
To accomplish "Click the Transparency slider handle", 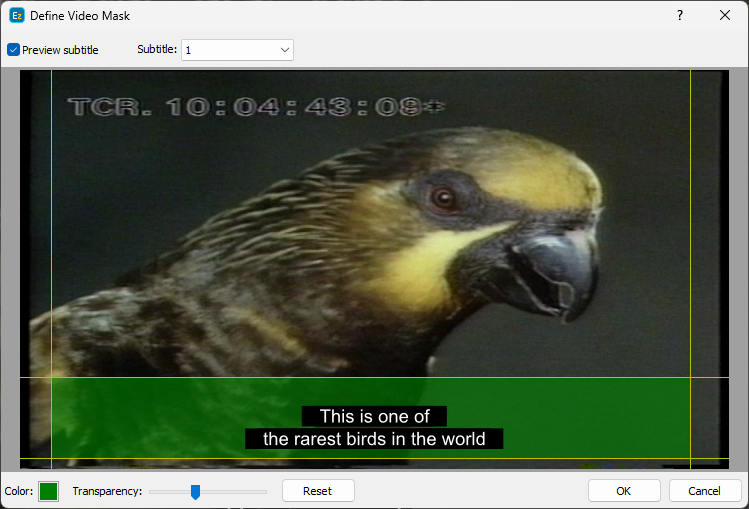I will point(195,491).
